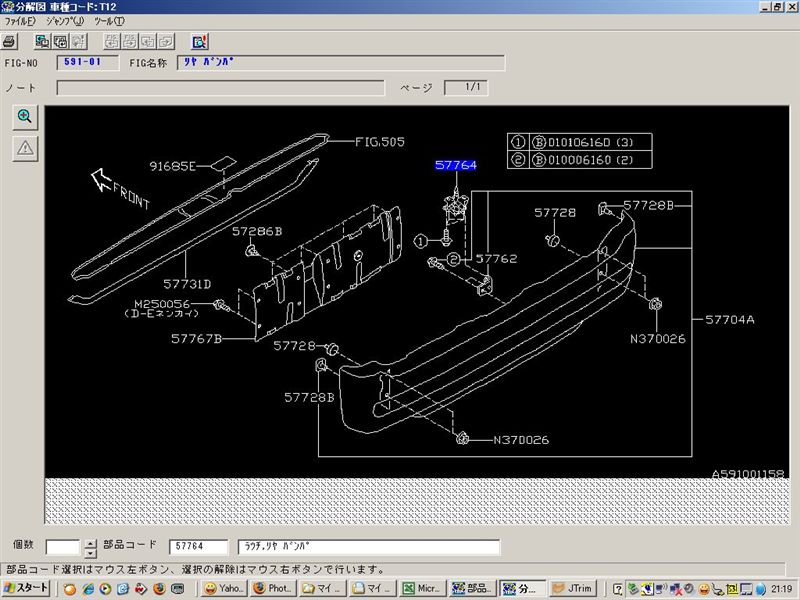Image resolution: width=800 pixels, height=600 pixels.
Task: Click the blue computer-screens icon after the printer
Action: coord(42,42)
